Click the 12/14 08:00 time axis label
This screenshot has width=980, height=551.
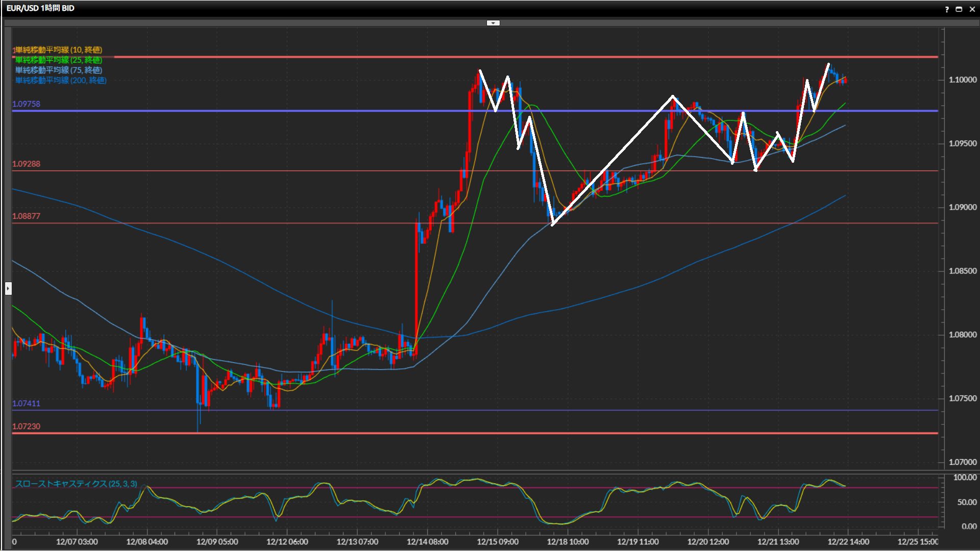pos(427,541)
